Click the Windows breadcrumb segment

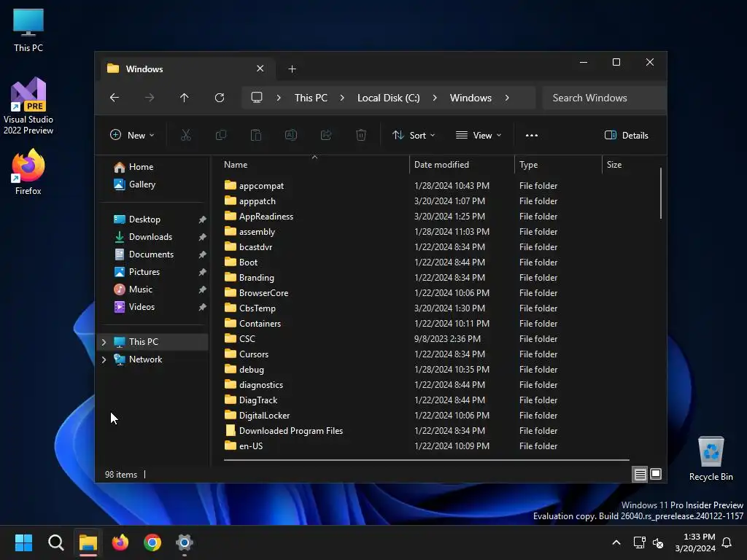click(x=471, y=98)
